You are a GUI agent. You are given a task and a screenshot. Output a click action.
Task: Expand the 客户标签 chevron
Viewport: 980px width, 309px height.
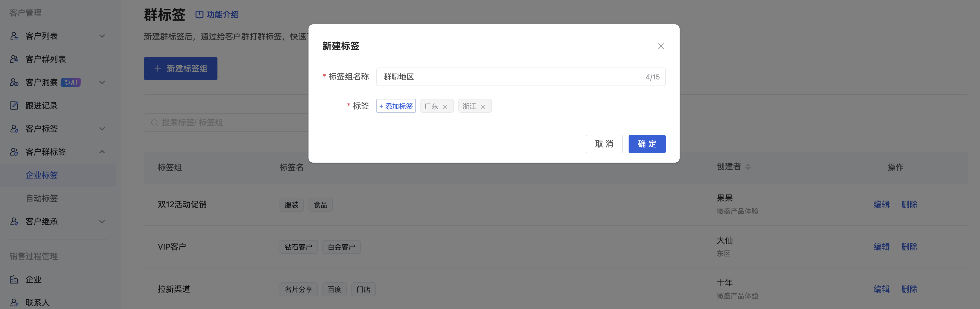(x=102, y=129)
